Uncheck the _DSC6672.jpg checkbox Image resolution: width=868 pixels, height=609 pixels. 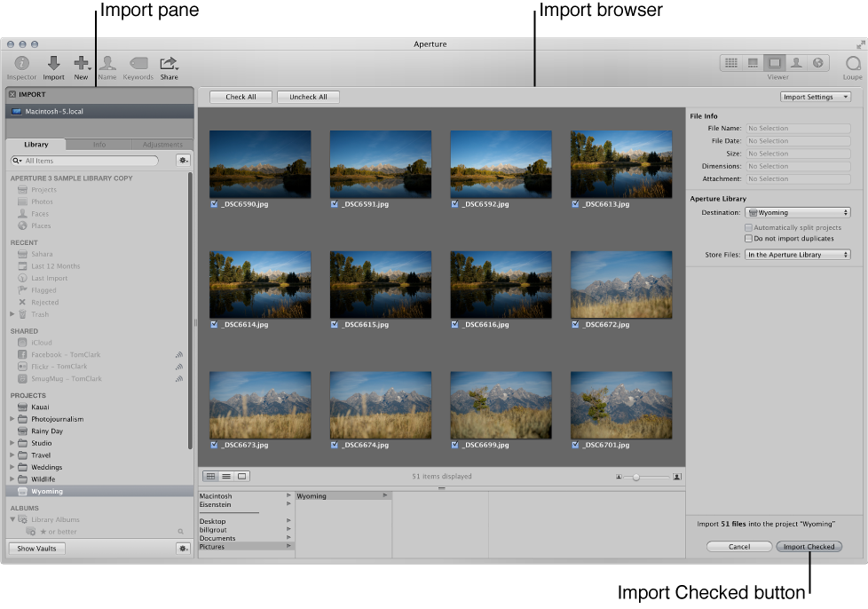575,325
